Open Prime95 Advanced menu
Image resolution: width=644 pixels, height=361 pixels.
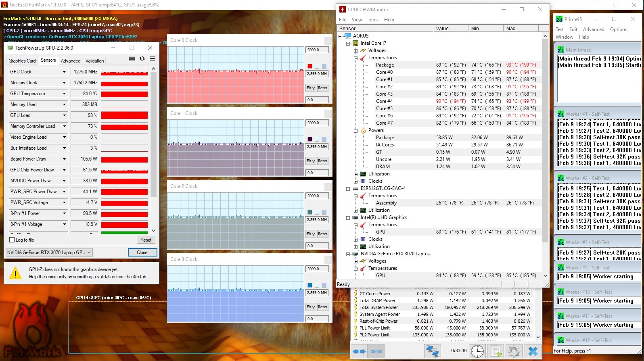[594, 29]
